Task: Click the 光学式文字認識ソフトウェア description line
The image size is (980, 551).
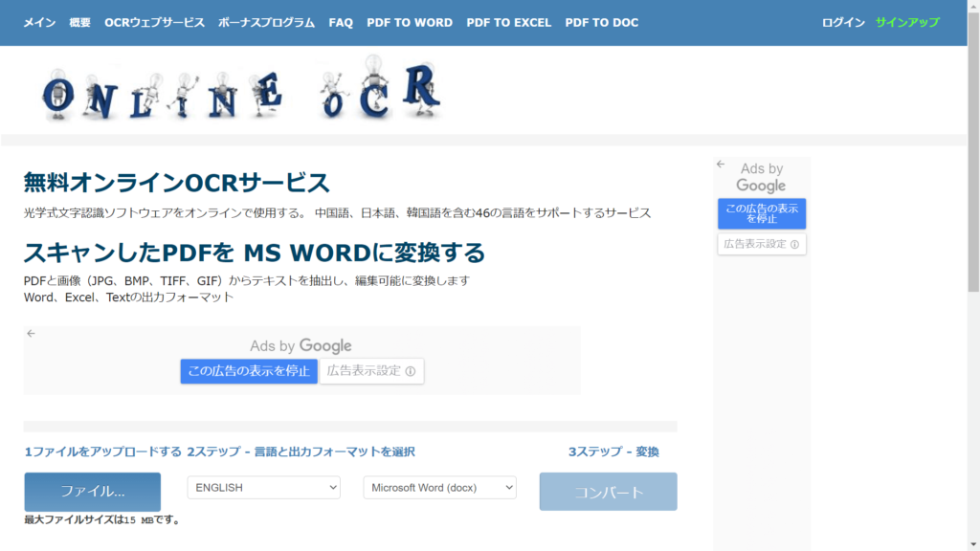Action: [338, 213]
